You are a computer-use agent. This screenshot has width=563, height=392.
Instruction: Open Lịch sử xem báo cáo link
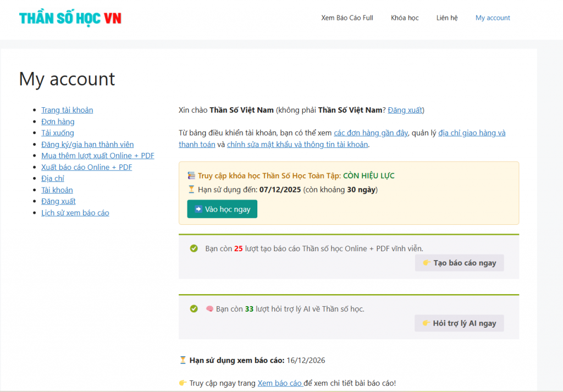coord(75,213)
